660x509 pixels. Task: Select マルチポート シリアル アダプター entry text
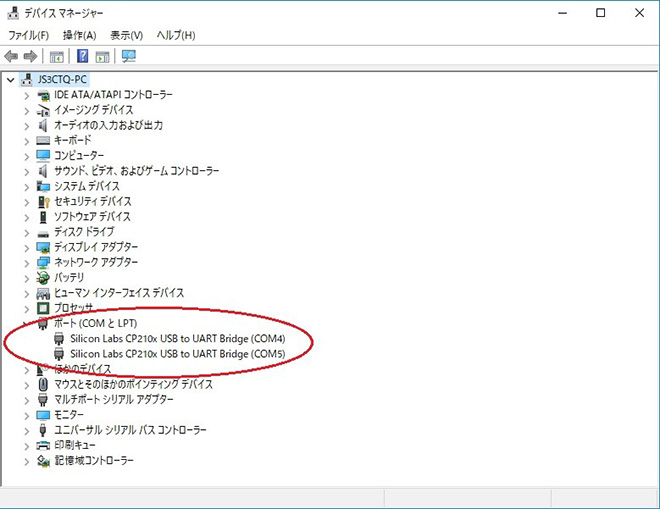[x=114, y=399]
